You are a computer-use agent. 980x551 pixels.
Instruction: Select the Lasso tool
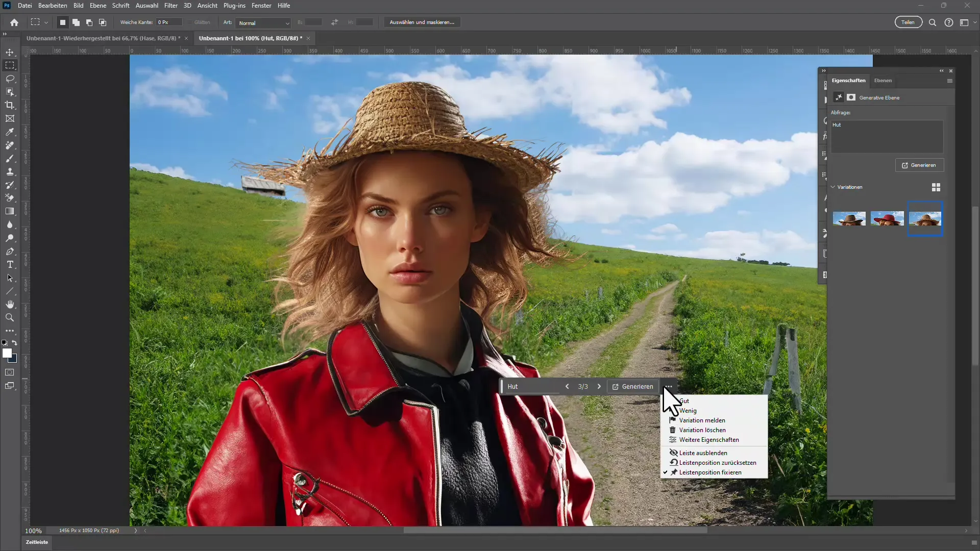pyautogui.click(x=10, y=79)
